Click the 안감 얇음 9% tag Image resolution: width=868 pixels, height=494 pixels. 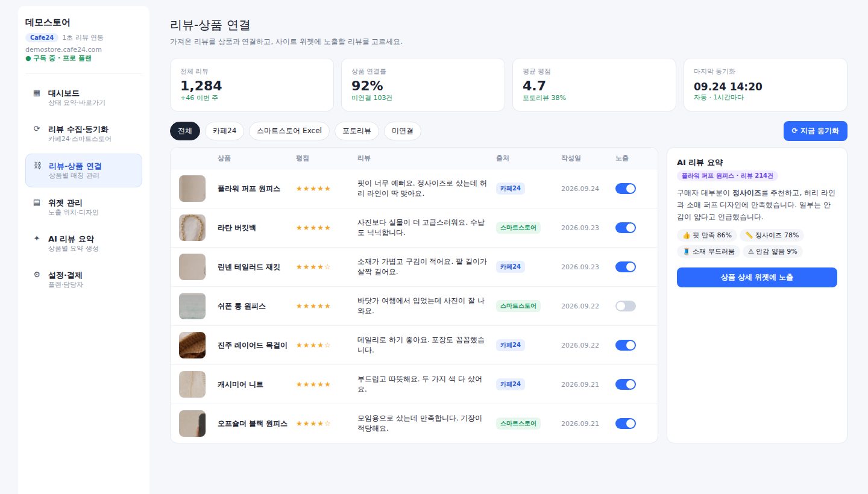tap(773, 252)
